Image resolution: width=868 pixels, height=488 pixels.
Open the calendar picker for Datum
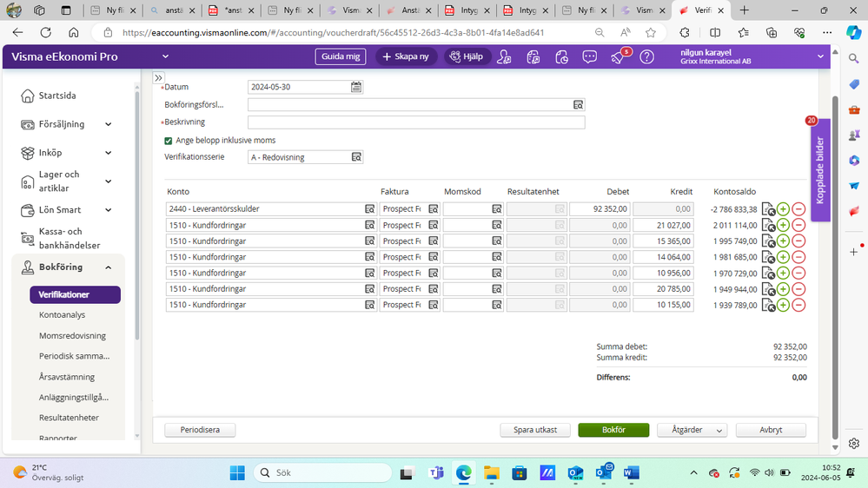356,87
